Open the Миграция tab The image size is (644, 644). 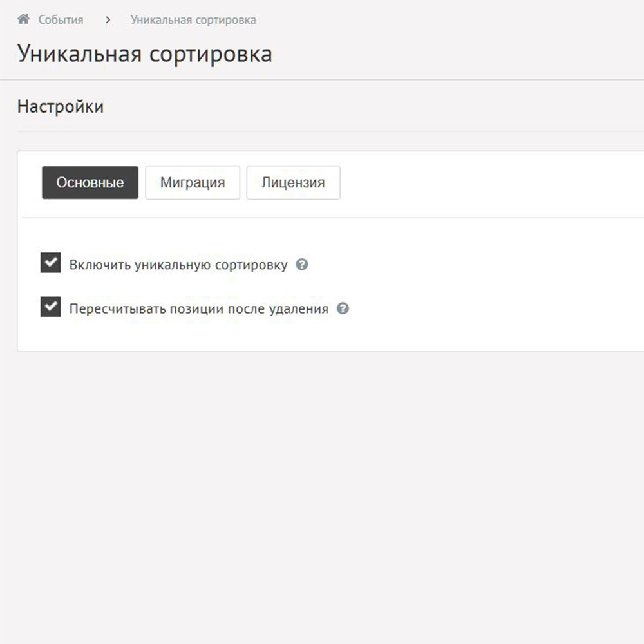coord(193,183)
